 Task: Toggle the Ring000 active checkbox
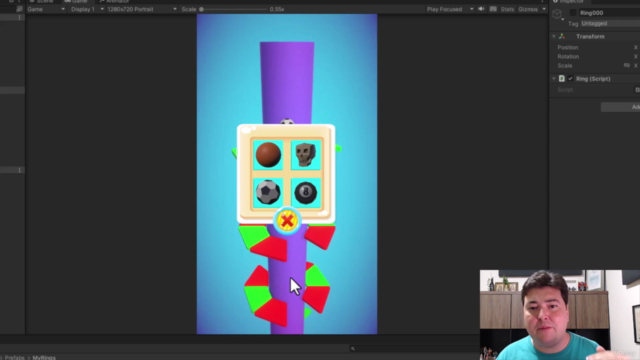click(x=573, y=13)
